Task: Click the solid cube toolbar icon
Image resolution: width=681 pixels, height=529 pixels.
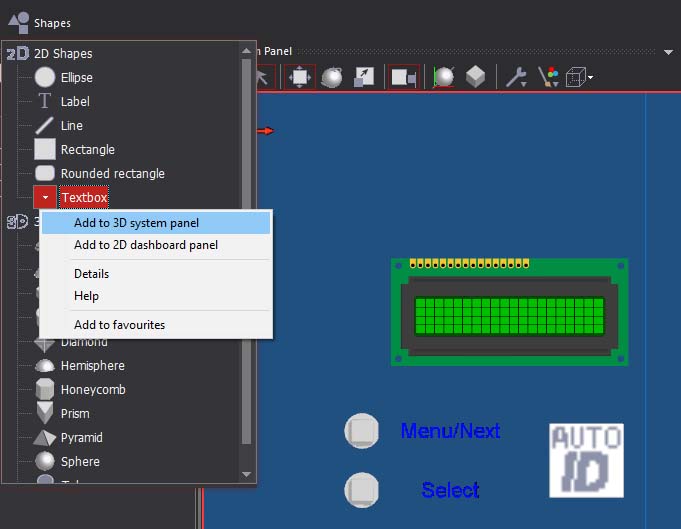Action: click(475, 77)
